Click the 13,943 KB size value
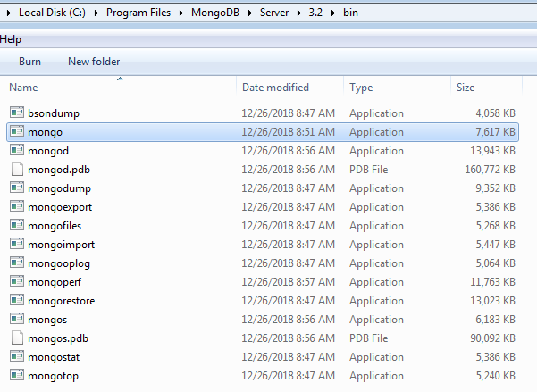The image size is (537, 392). 493,151
